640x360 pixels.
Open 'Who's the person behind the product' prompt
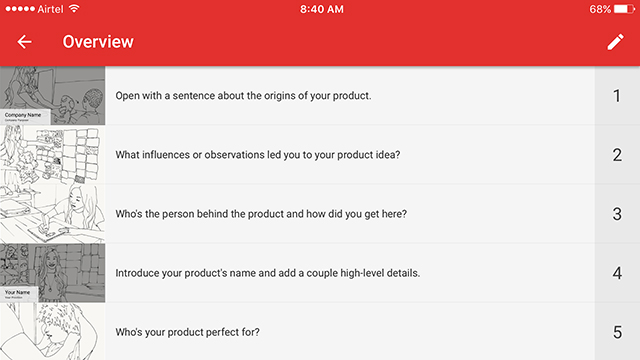click(x=261, y=214)
